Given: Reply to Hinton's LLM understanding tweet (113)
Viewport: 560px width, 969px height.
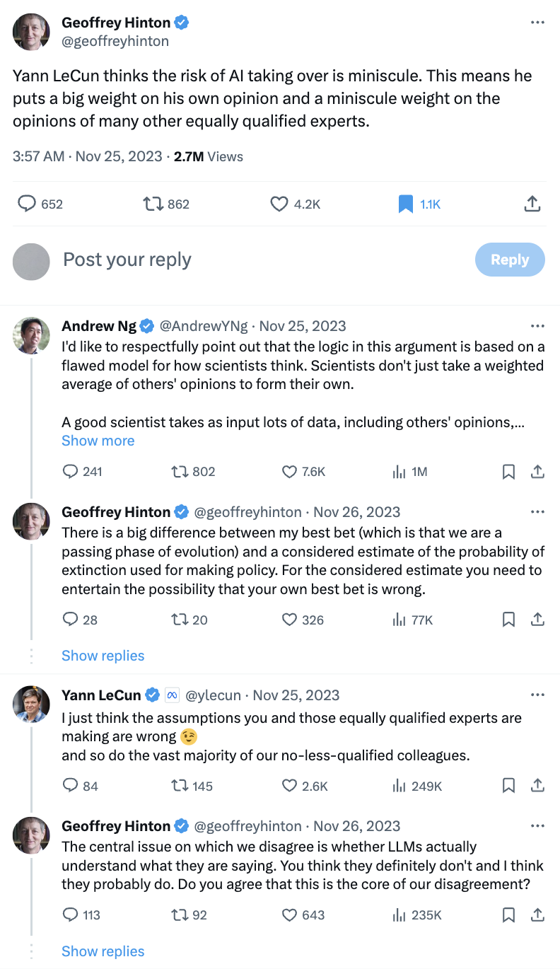Looking at the screenshot, I should (70, 915).
